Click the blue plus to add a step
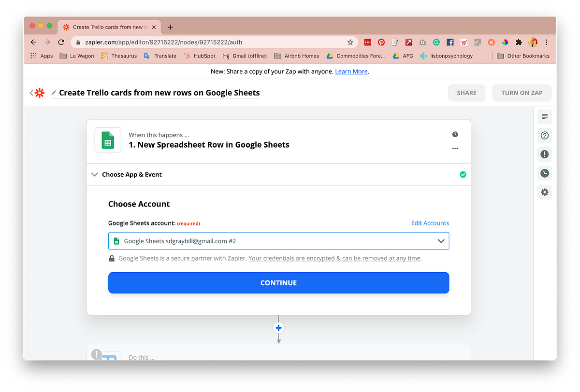Screen dimensions: 580x392 pyautogui.click(x=278, y=328)
